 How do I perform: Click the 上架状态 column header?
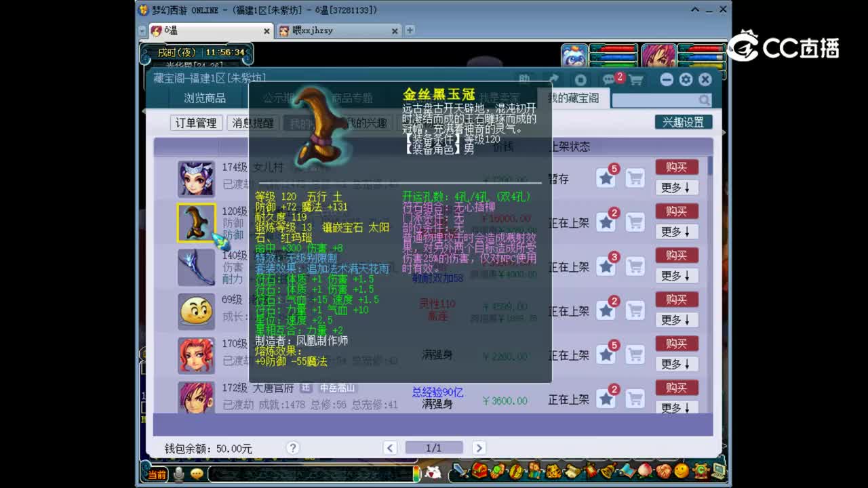pos(569,146)
